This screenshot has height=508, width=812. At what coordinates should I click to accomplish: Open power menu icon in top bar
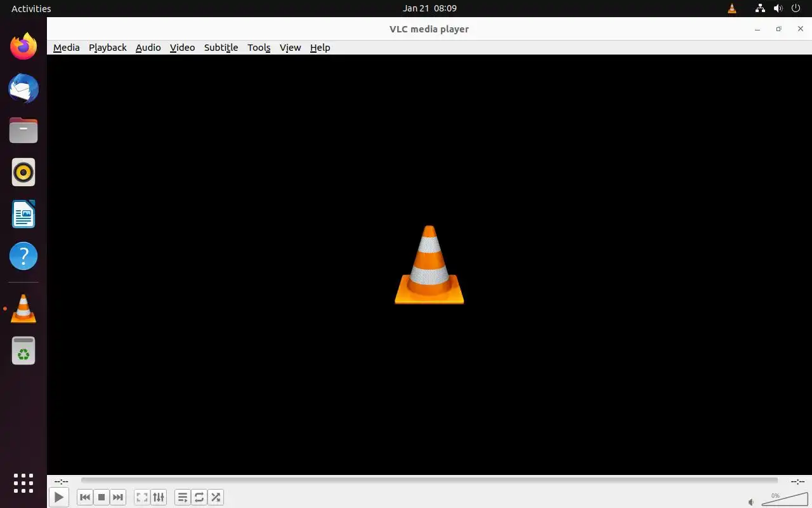[797, 8]
